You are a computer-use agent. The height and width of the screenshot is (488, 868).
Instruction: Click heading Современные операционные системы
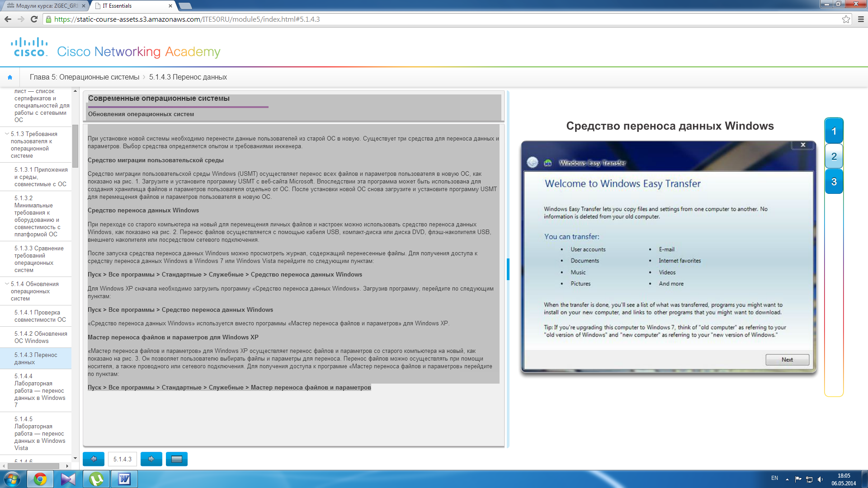click(x=159, y=98)
